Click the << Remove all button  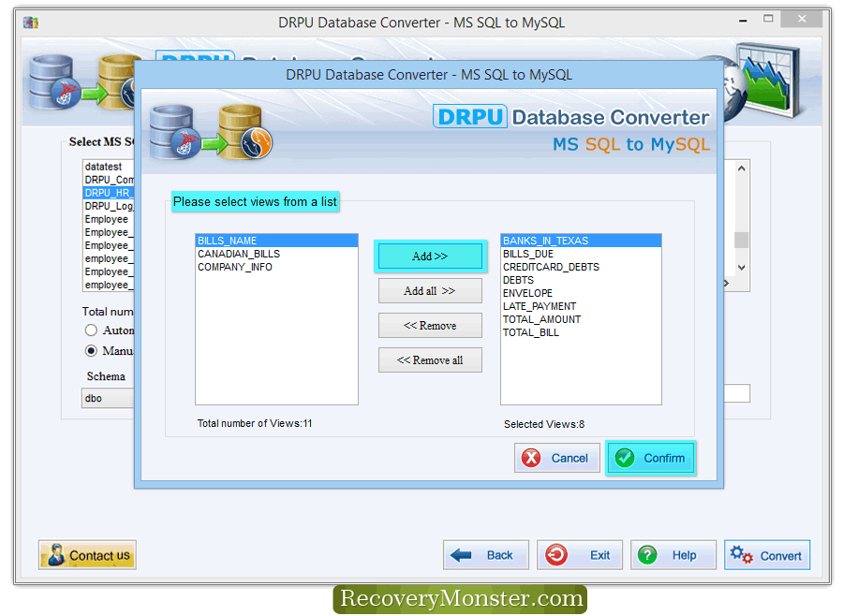[x=430, y=360]
